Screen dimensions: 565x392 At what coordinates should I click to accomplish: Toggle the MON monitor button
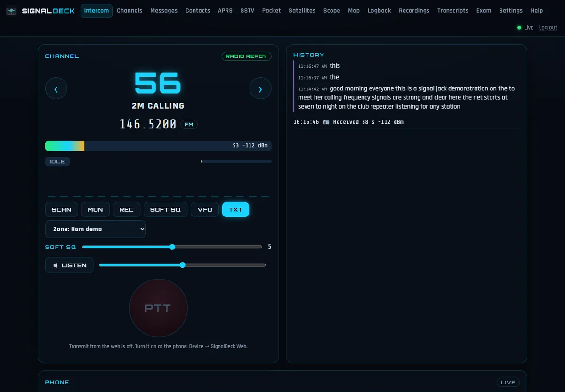(96, 209)
